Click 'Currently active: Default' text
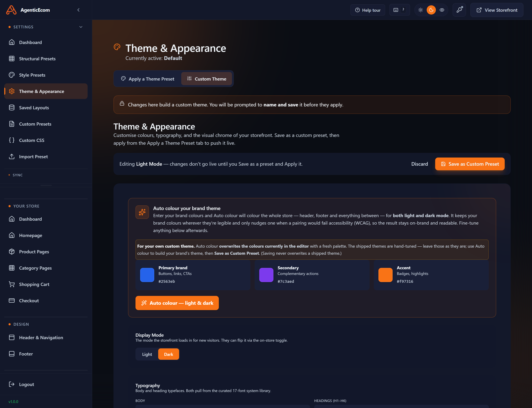This screenshot has height=408, width=532. (x=154, y=58)
